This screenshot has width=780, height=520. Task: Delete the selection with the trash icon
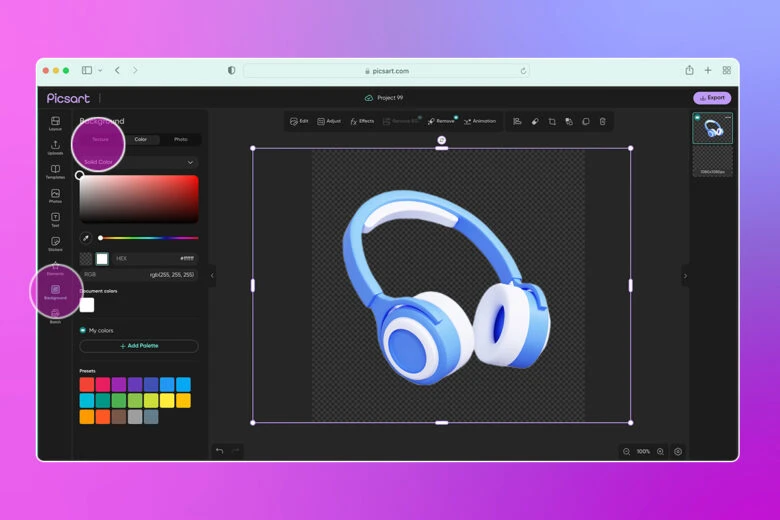602,121
